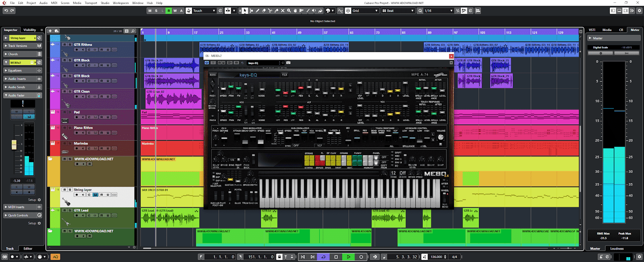Select the Range Selection tool

pyautogui.click(x=251, y=10)
